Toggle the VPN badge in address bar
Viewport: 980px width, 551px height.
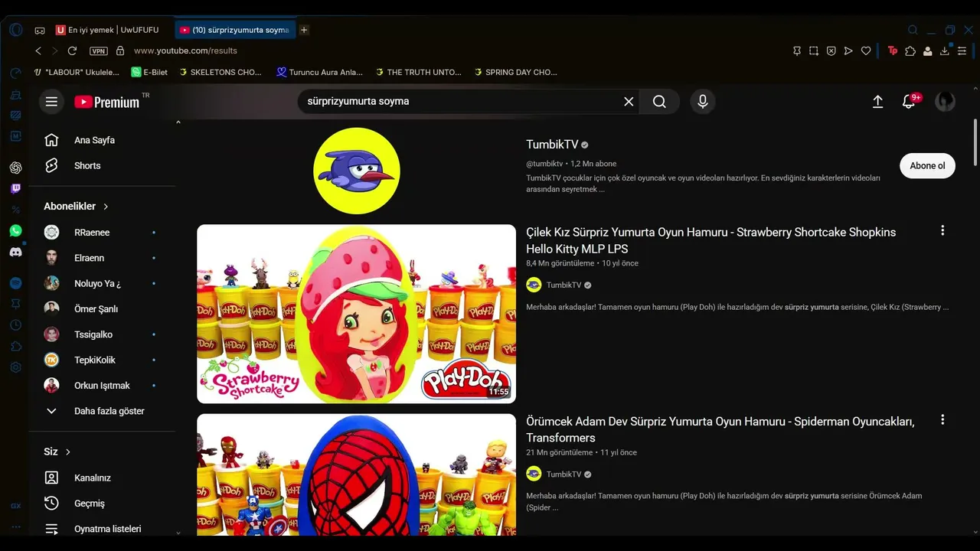pos(99,51)
